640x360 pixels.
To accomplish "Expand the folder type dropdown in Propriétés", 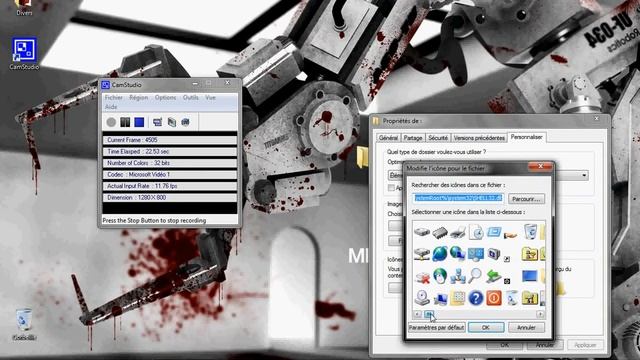I will click(x=584, y=176).
